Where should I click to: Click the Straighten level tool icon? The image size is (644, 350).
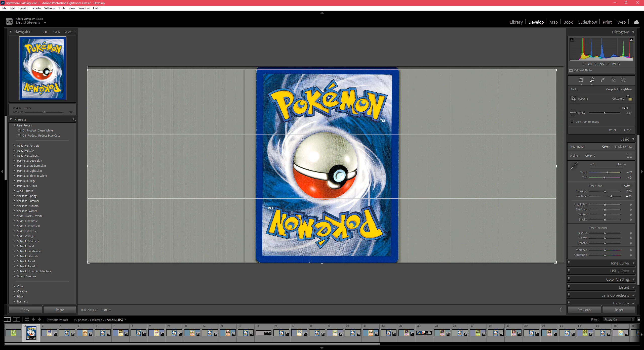tap(573, 112)
